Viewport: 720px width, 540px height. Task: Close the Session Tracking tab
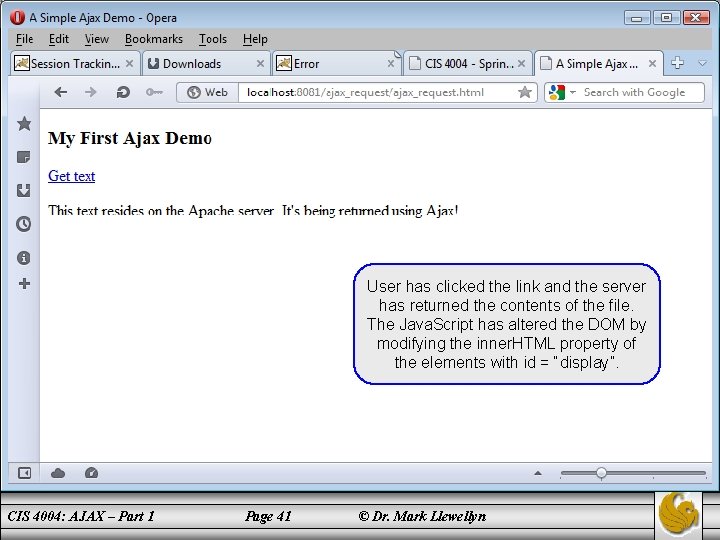(129, 63)
